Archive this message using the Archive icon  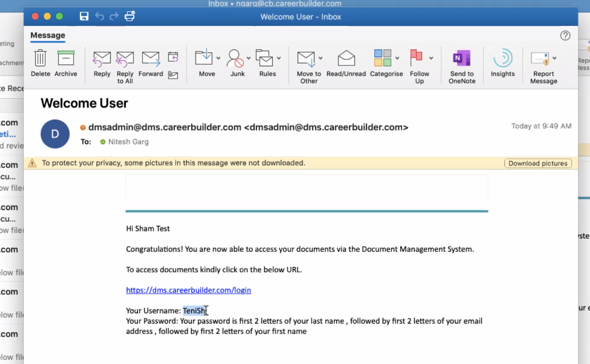pyautogui.click(x=66, y=59)
